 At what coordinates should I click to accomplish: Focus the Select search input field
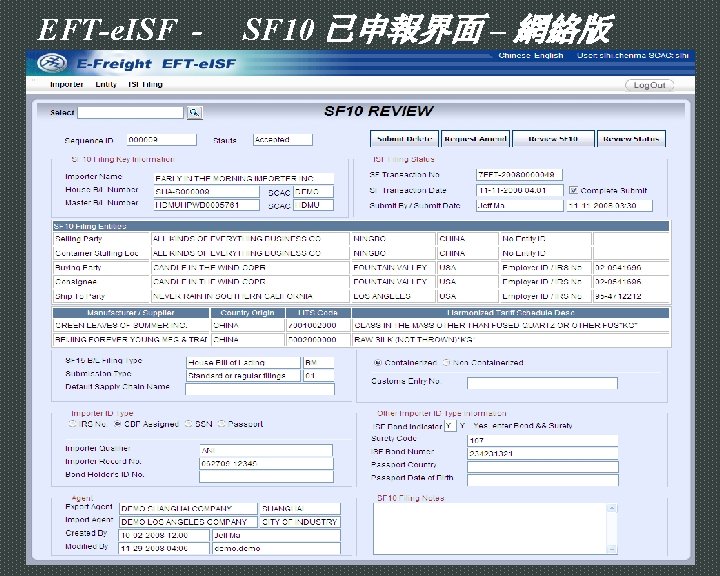tap(130, 113)
